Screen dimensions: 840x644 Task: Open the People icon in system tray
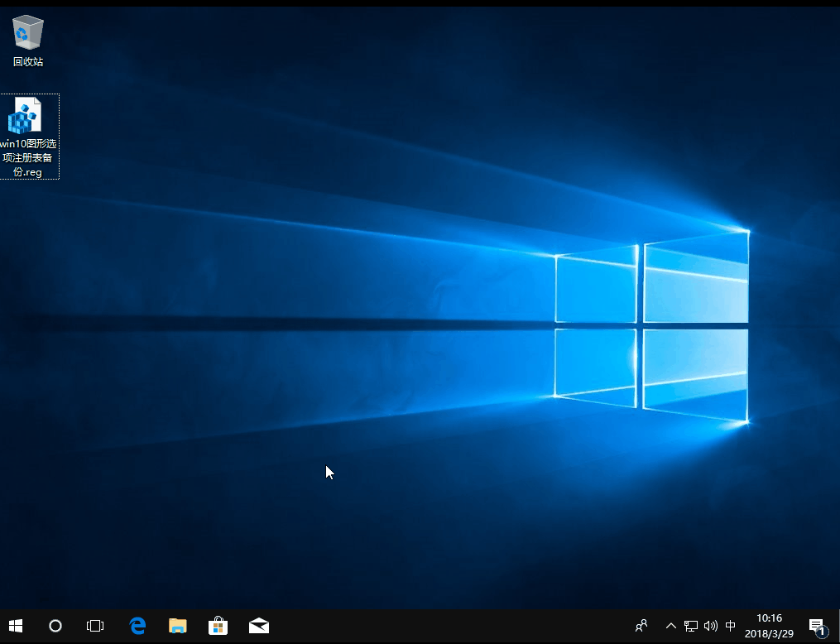(x=641, y=626)
